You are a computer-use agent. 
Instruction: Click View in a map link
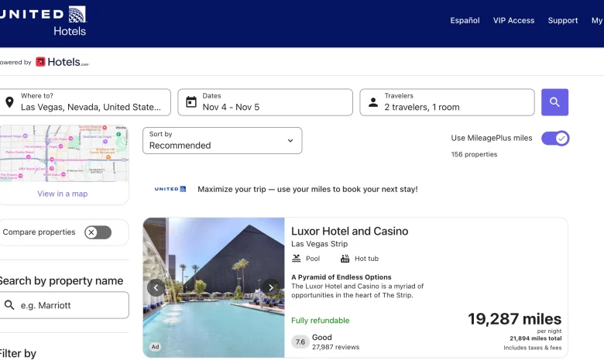click(63, 194)
